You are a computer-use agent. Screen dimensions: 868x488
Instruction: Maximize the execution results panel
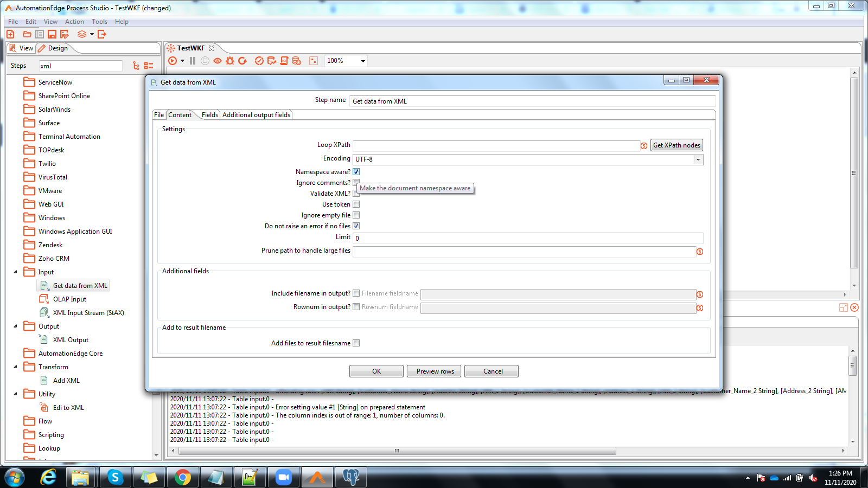(844, 307)
